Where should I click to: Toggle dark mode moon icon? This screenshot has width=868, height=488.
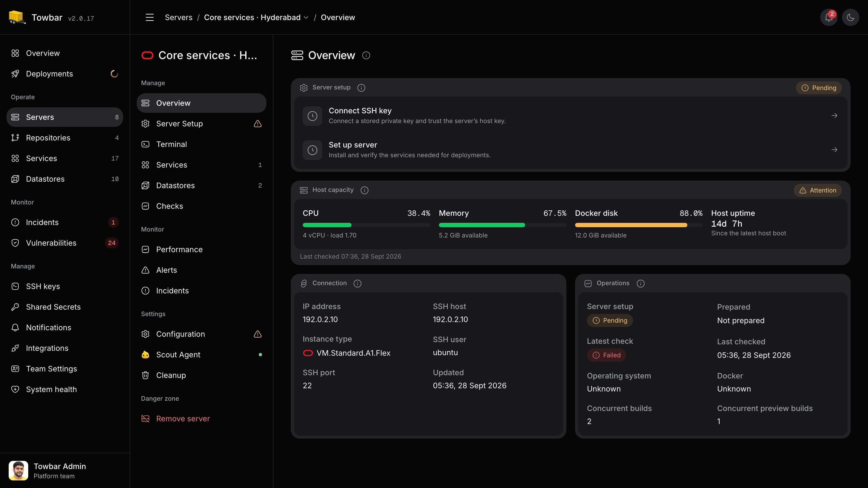850,18
